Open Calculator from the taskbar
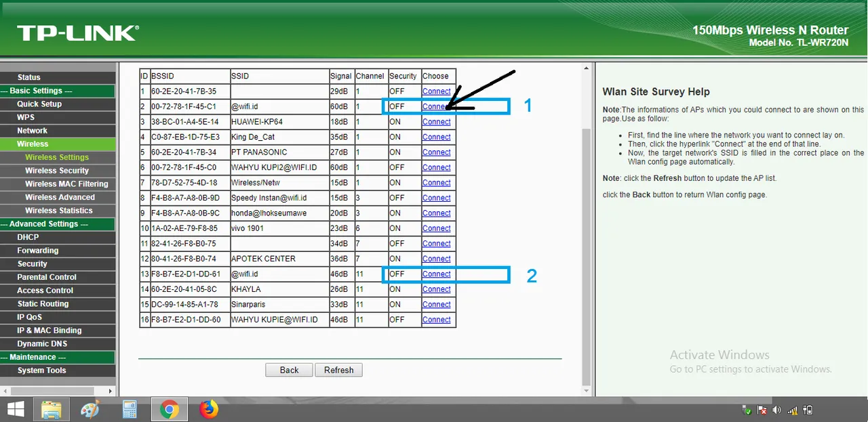The height and width of the screenshot is (422, 868). coord(130,410)
